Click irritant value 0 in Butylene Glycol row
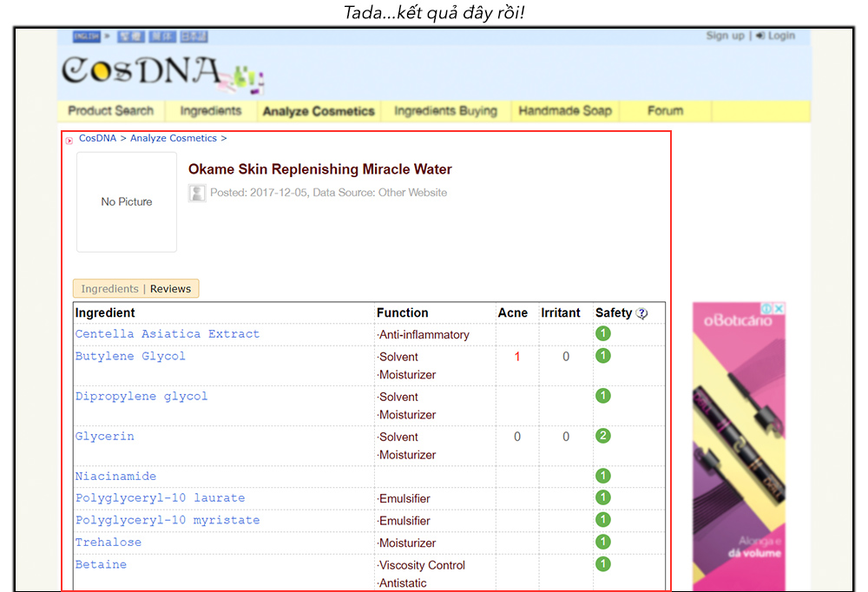Screen dimensions: 868x592 pyautogui.click(x=566, y=357)
